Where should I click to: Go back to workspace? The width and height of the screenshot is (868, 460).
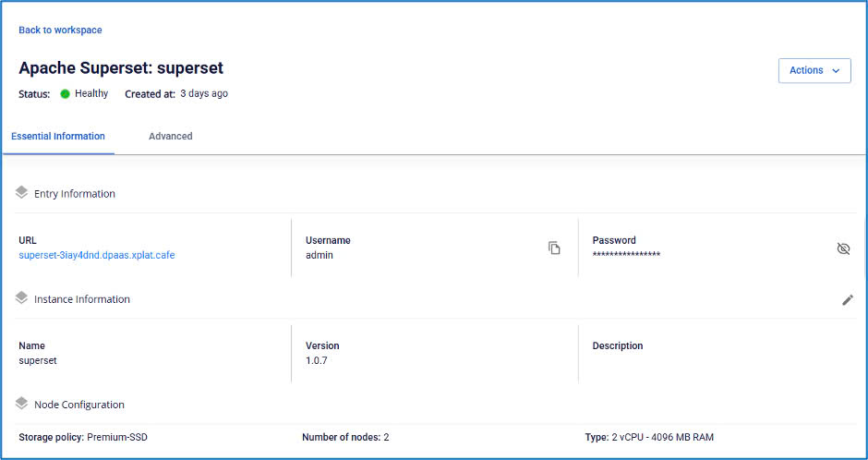point(60,30)
